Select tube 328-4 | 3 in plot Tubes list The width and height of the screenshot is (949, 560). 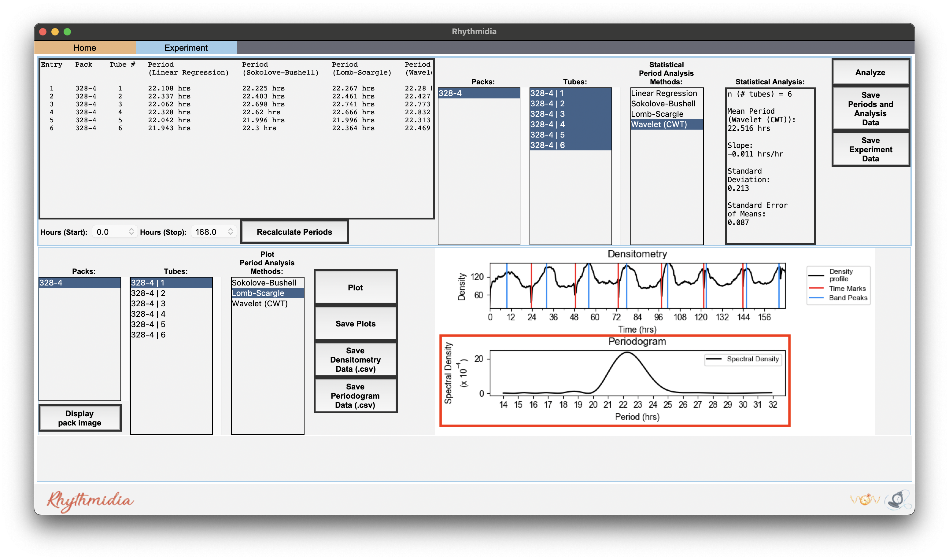(171, 303)
